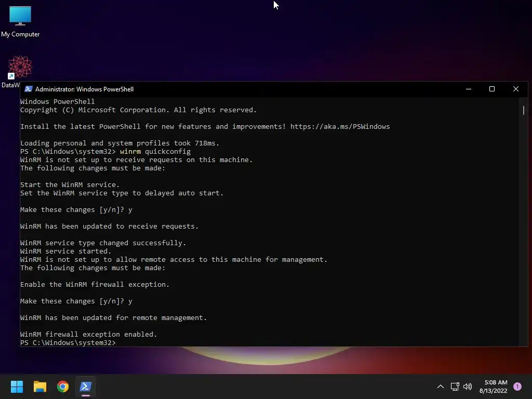Close the Administrator PowerShell window

point(516,89)
